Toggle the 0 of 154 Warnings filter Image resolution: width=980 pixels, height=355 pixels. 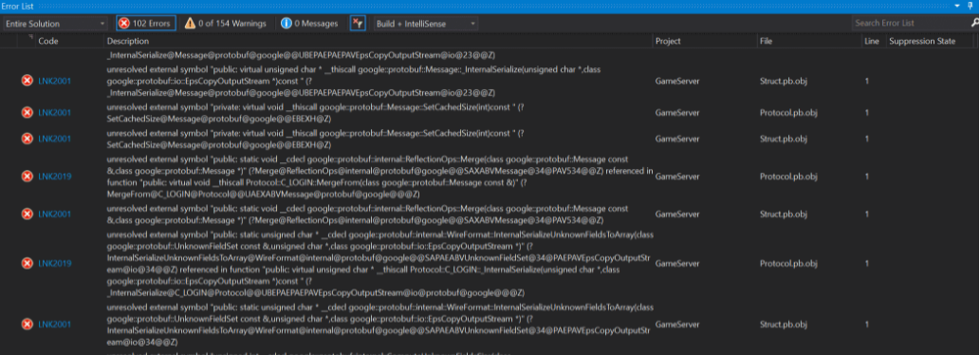pos(226,23)
